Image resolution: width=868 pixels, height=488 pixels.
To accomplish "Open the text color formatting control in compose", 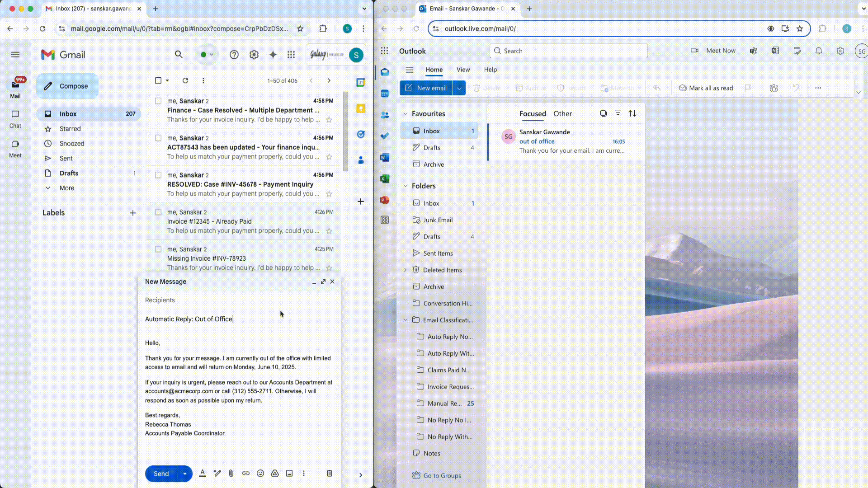I will pyautogui.click(x=203, y=473).
